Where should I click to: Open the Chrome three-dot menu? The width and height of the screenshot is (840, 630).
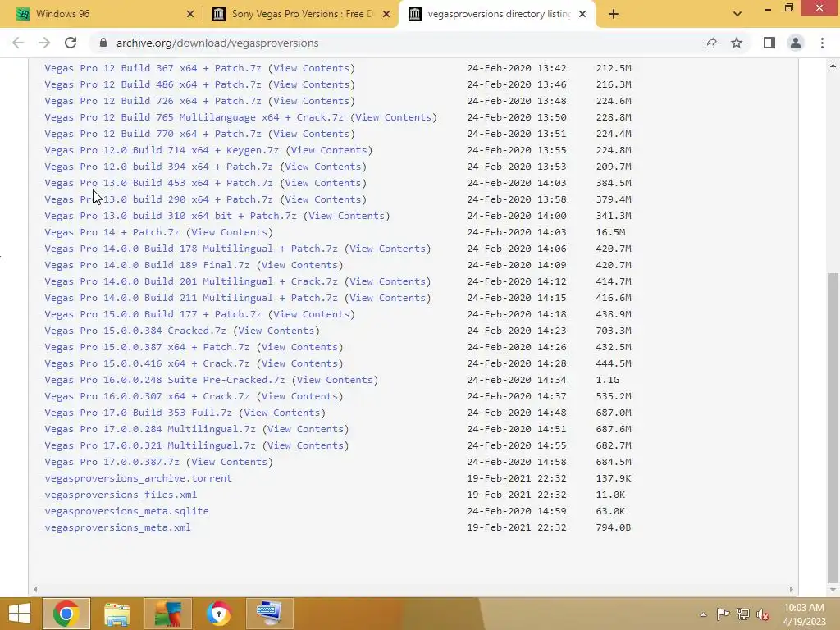pos(822,43)
